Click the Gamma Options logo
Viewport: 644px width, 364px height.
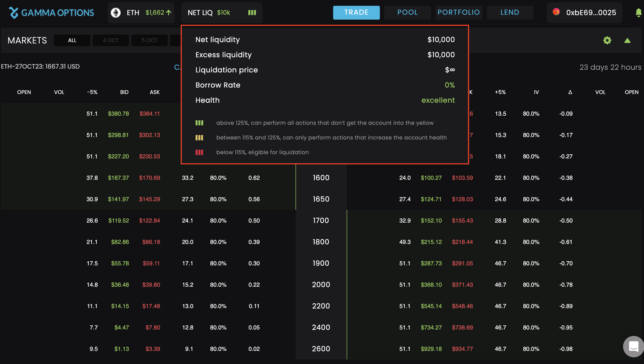pyautogui.click(x=51, y=12)
